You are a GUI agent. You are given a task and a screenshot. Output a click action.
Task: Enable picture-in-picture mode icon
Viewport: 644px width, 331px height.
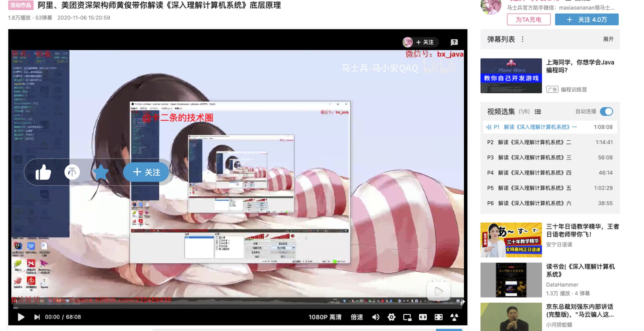407,317
